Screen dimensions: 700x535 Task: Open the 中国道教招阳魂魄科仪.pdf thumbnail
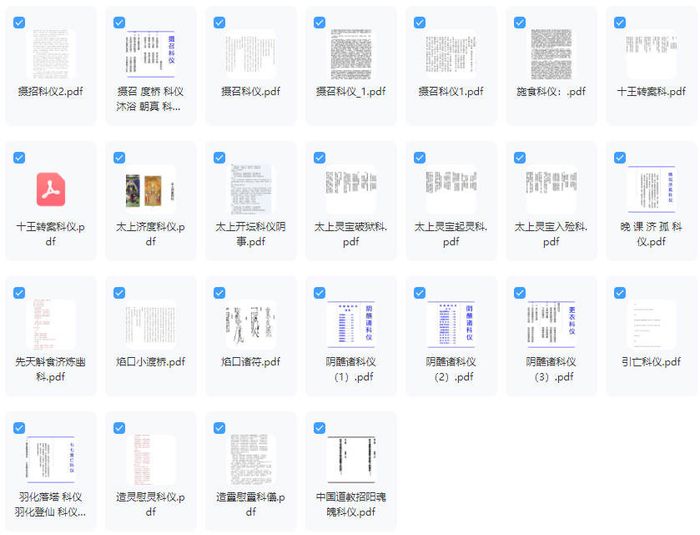(350, 459)
